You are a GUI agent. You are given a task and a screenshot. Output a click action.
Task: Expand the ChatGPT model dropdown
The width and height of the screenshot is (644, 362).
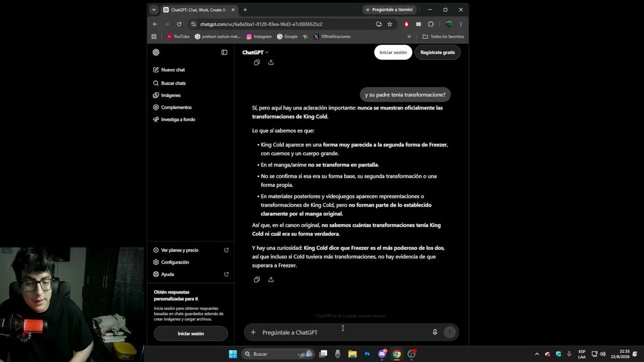click(255, 52)
